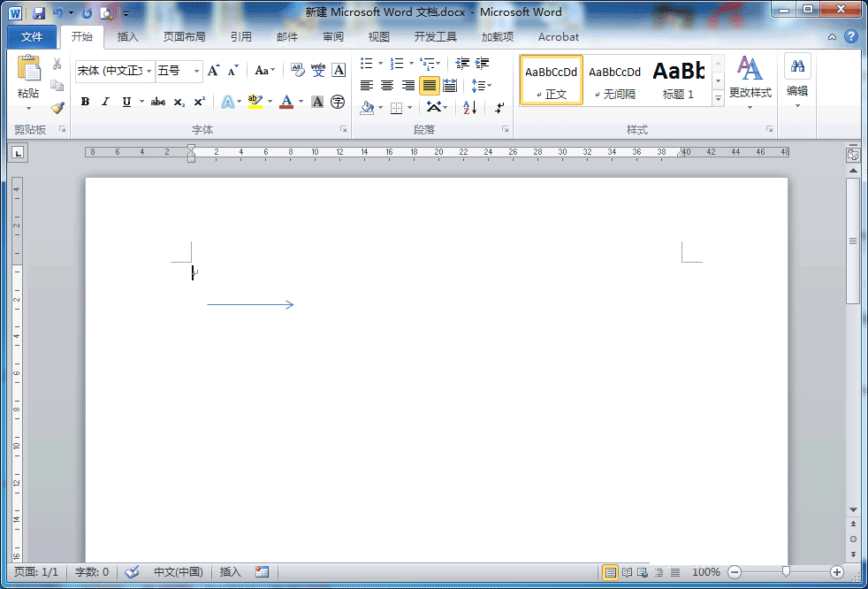Open Word Help question mark
The image size is (868, 589).
[851, 37]
